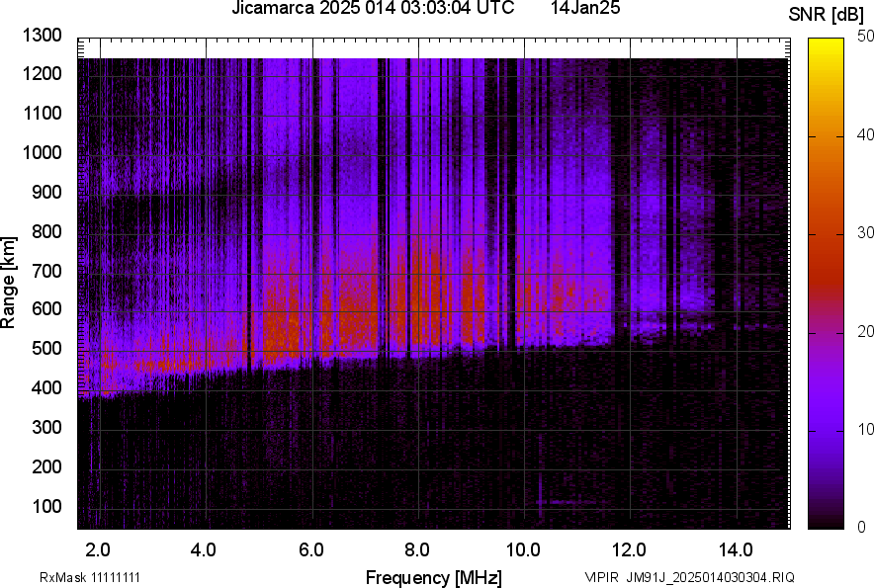Click the ionogram spectrogram plot area
This screenshot has width=874, height=588.
coord(434,284)
